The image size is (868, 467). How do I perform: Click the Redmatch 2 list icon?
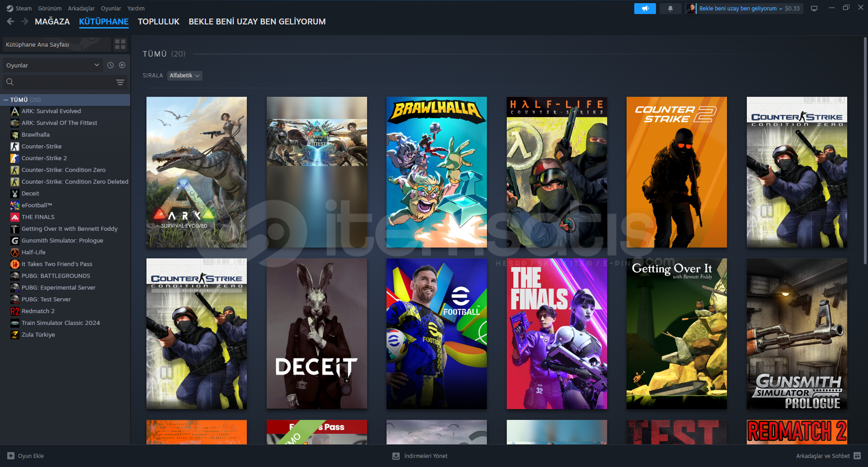pyautogui.click(x=15, y=311)
